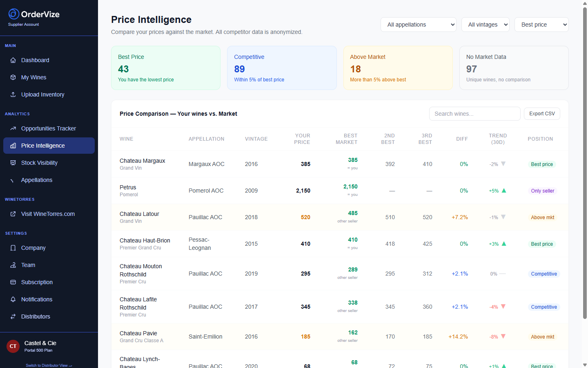Navigate to Opportunities Tracker
The image size is (588, 368).
[x=49, y=128]
